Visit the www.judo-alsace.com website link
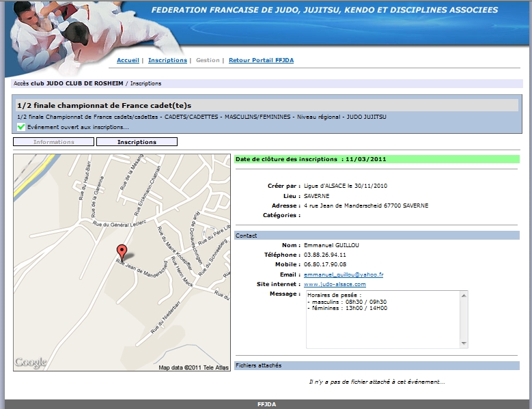Screen dimensions: 532x409 [335, 284]
